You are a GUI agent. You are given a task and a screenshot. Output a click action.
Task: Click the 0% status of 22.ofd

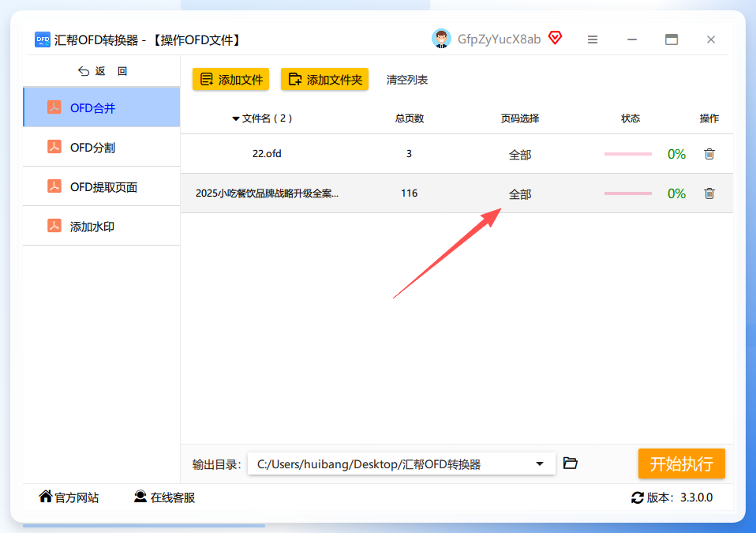coord(676,154)
